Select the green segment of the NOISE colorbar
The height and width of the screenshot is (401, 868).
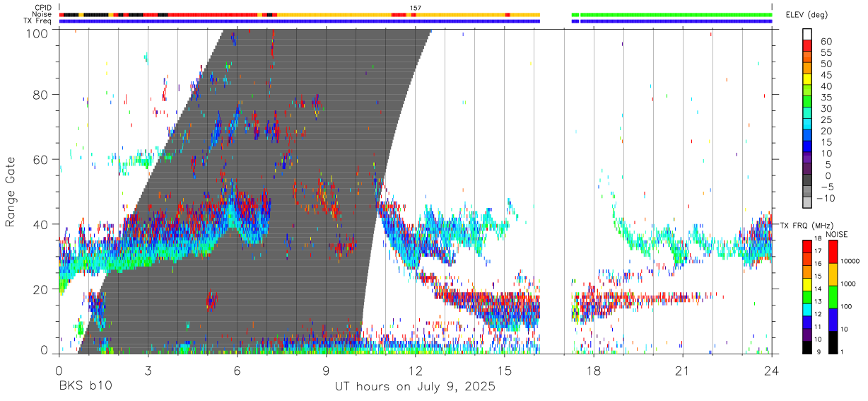pos(833,297)
